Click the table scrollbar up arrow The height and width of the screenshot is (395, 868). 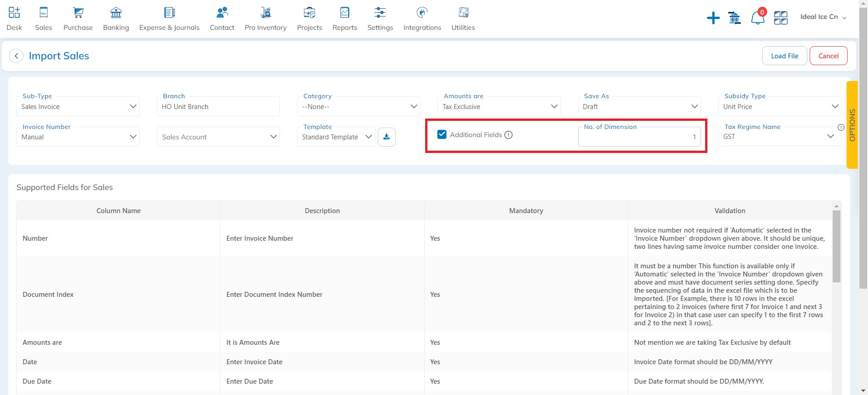[836, 206]
